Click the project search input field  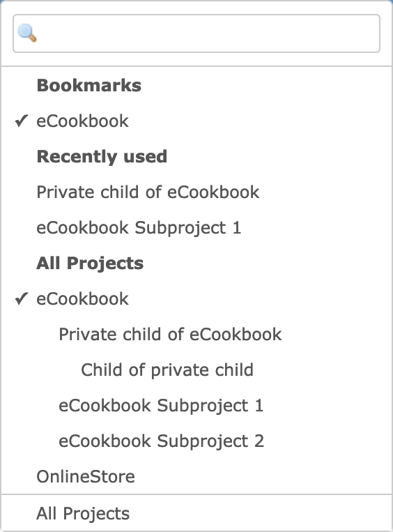tap(196, 33)
